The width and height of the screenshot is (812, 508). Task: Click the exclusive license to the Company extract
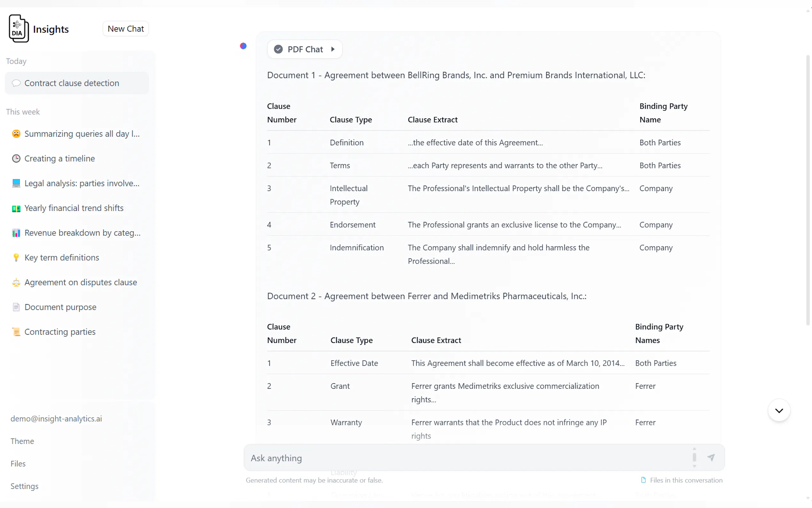(x=514, y=225)
